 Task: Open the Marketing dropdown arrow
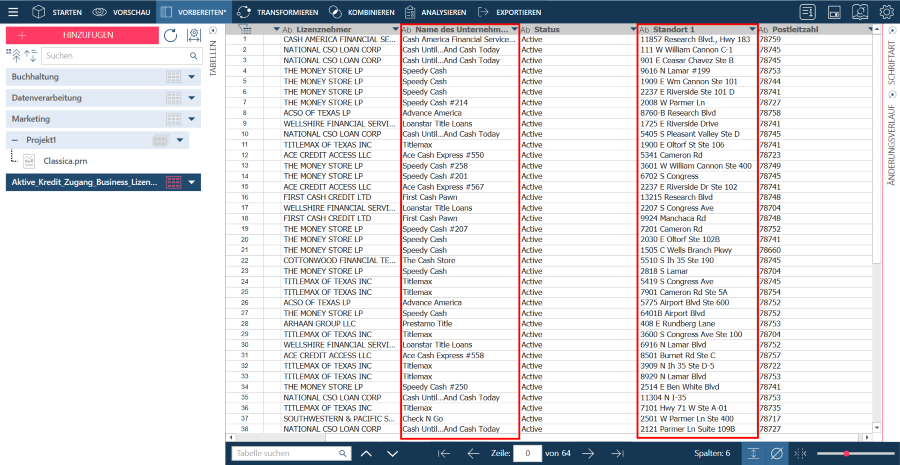pos(192,119)
